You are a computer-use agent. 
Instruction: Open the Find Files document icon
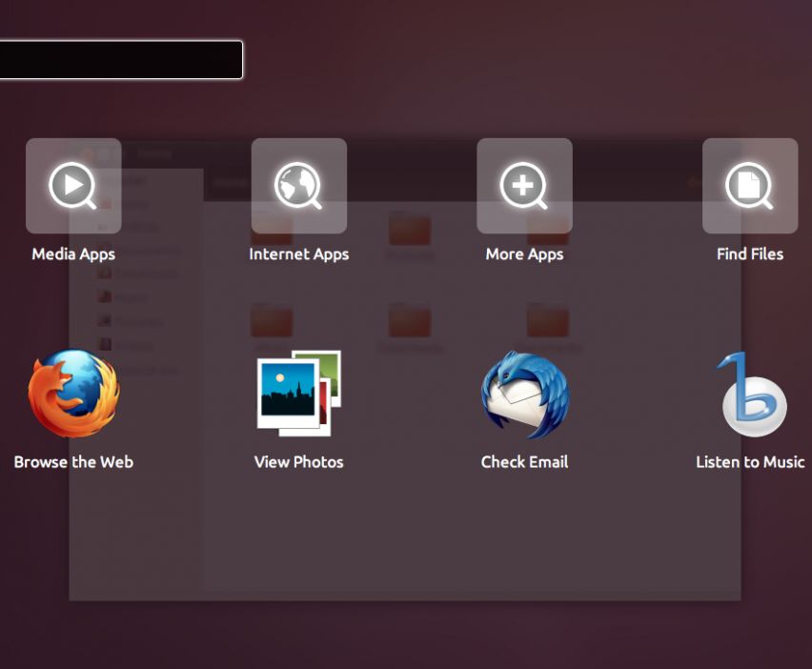coord(749,186)
